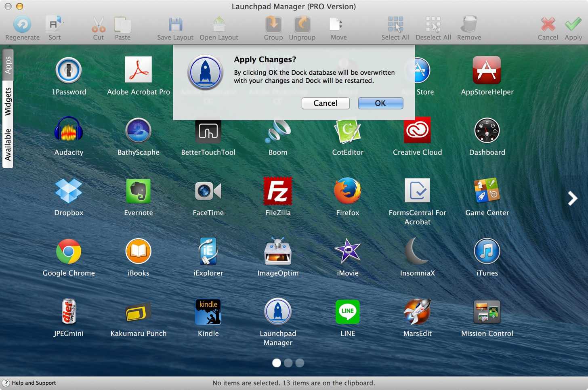
Task: Select the Launchpad Manager app icon
Action: (x=278, y=312)
